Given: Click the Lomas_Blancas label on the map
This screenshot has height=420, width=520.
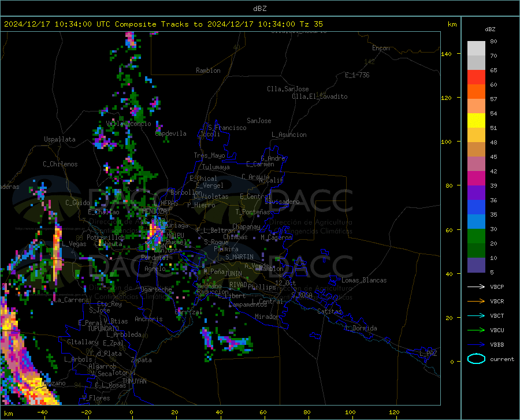Looking at the screenshot, I should 364,280.
